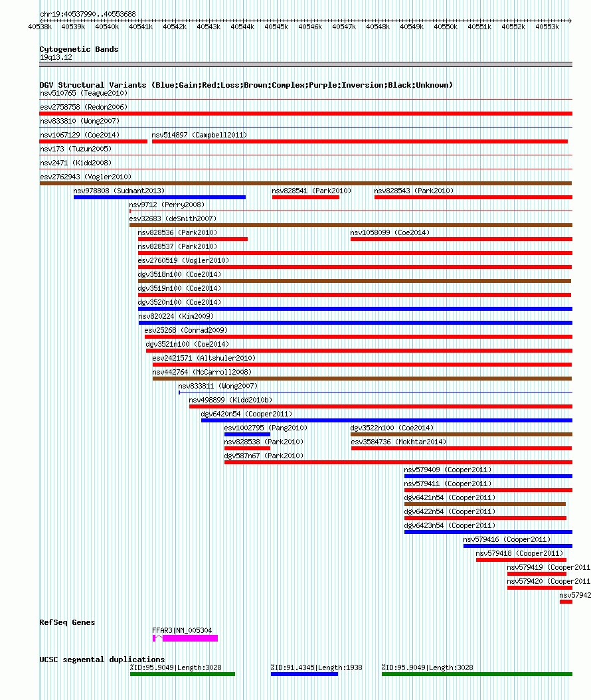Screen dimensions: 591x700
Task: Click nsv514897 (Campbell2011) label
Action: click(x=199, y=135)
